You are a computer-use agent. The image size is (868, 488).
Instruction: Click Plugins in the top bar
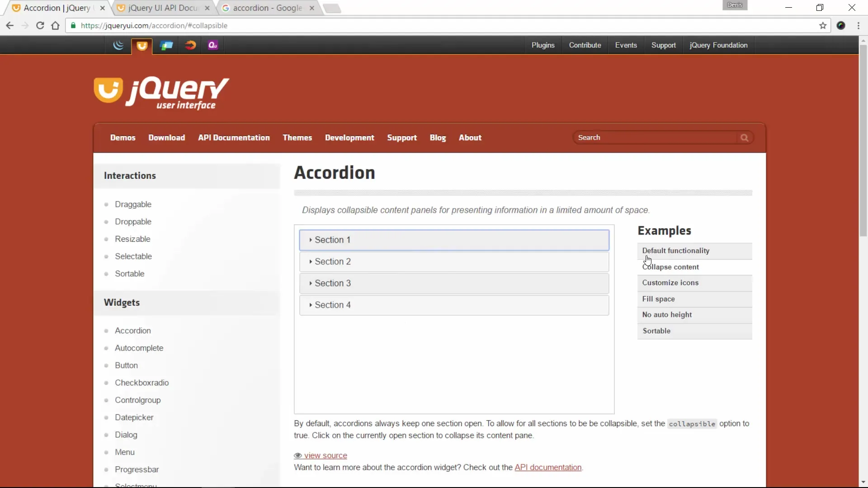543,45
